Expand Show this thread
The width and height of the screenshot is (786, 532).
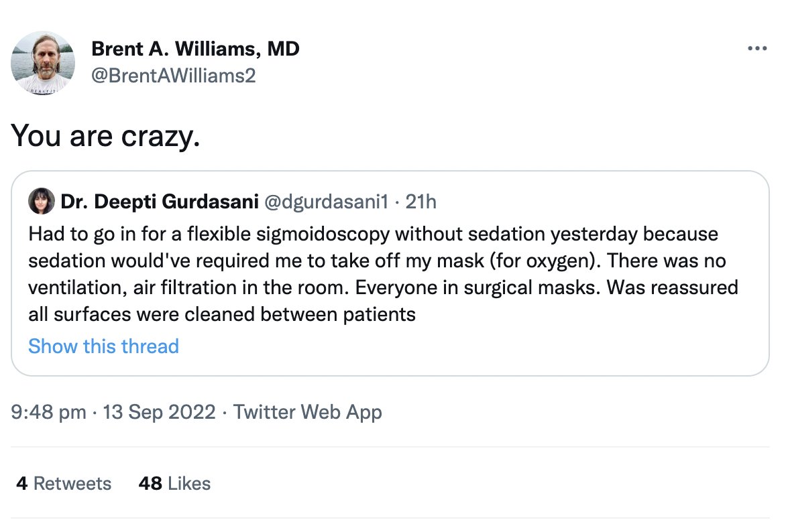[103, 346]
